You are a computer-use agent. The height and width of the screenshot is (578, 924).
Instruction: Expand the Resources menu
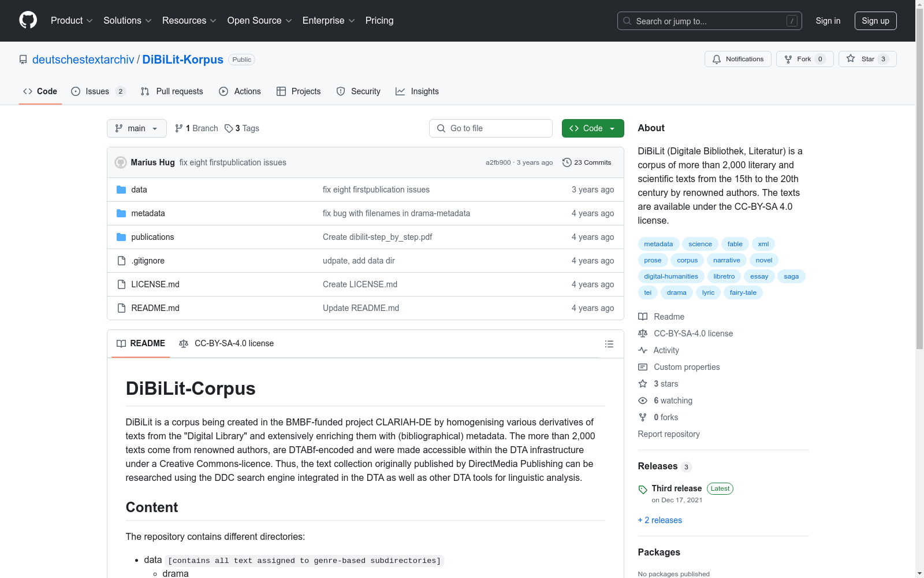(x=189, y=21)
